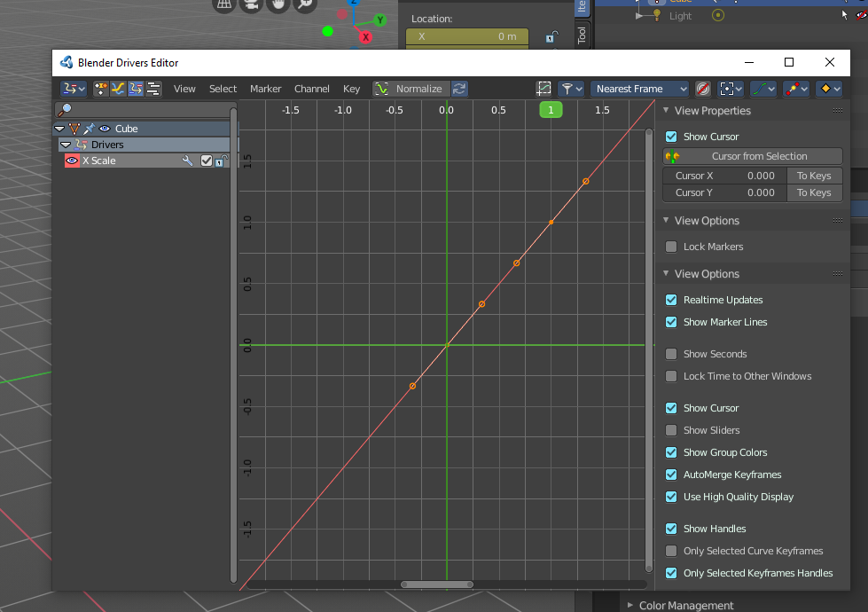868x612 pixels.
Task: Click Cursor from Selection button
Action: pyautogui.click(x=753, y=156)
